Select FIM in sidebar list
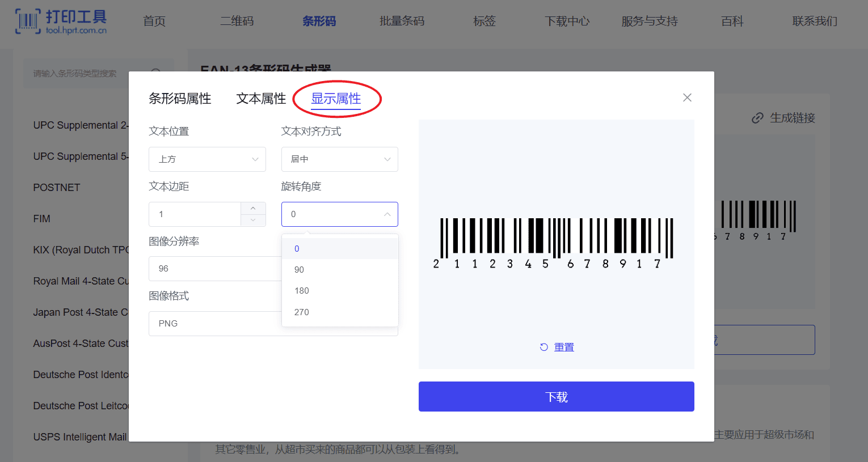 [x=42, y=219]
